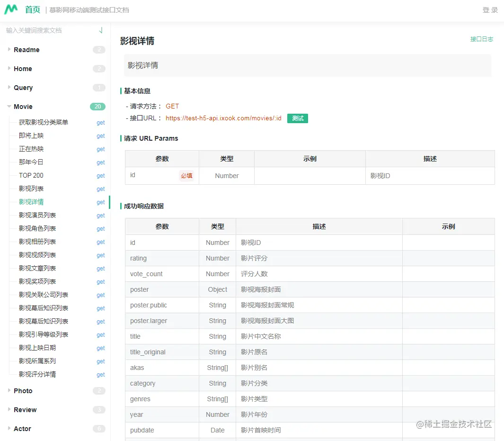Focus the keyword search input field
This screenshot has height=441, width=504.
point(50,31)
